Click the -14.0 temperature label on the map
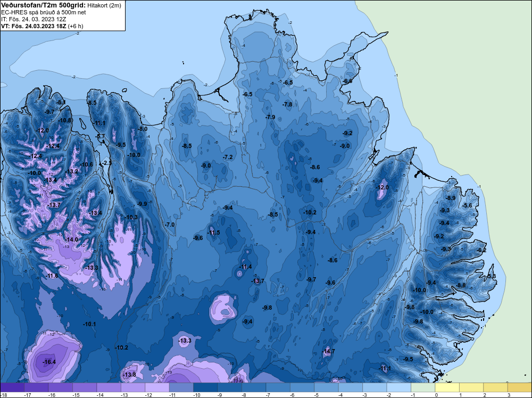The image size is (532, 398). point(71,239)
